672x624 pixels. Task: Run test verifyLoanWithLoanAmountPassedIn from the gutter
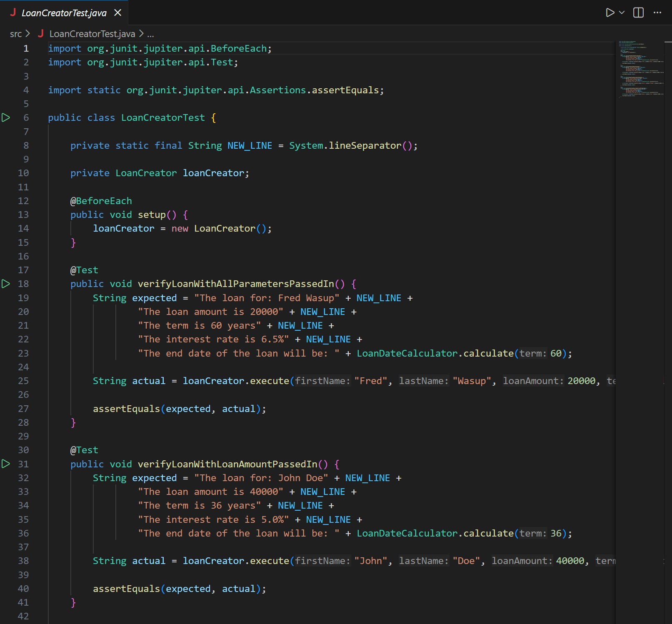click(x=6, y=464)
